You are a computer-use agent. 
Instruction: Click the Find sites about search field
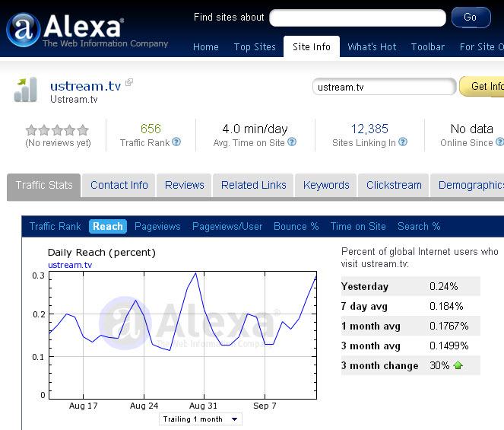point(357,18)
